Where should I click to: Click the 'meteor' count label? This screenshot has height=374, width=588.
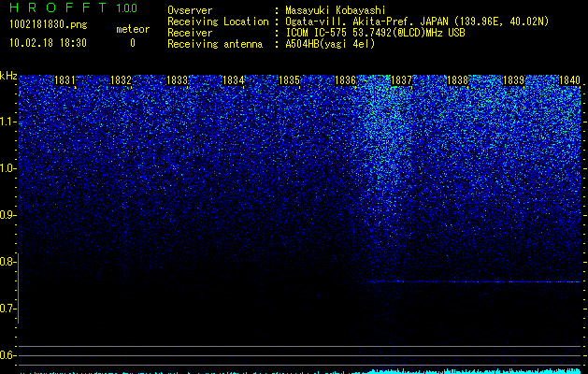click(133, 29)
